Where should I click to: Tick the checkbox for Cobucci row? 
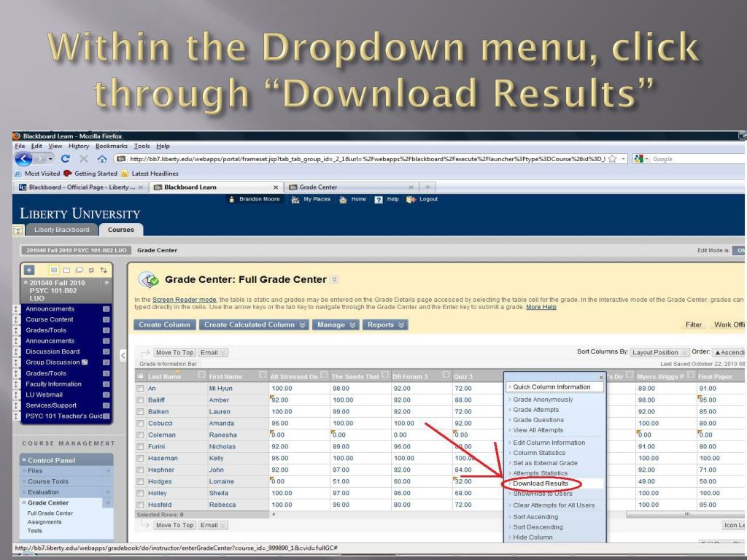pos(140,424)
